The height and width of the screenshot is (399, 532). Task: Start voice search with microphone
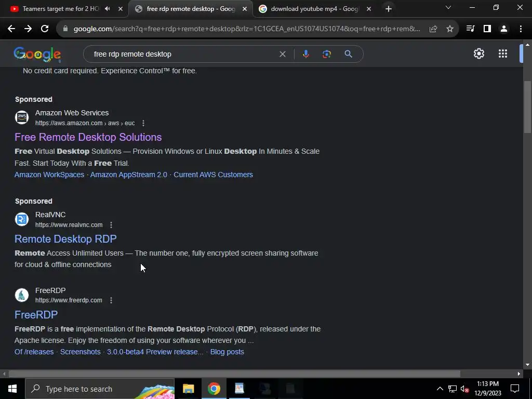pyautogui.click(x=305, y=54)
